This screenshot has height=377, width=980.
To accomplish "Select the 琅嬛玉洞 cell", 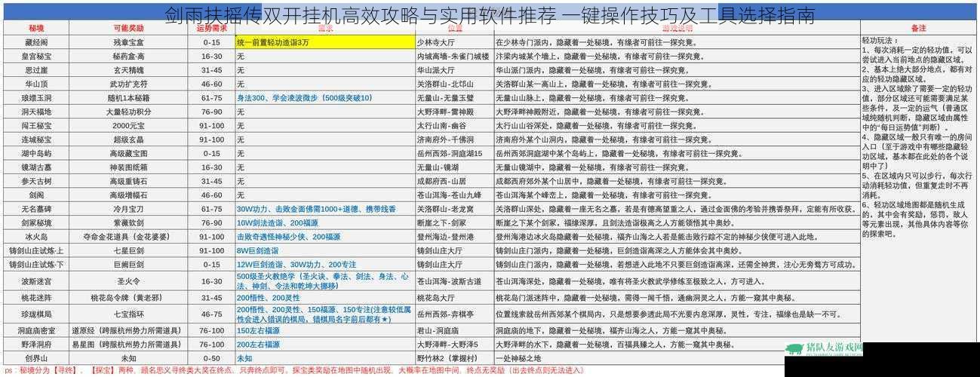I will [36, 98].
